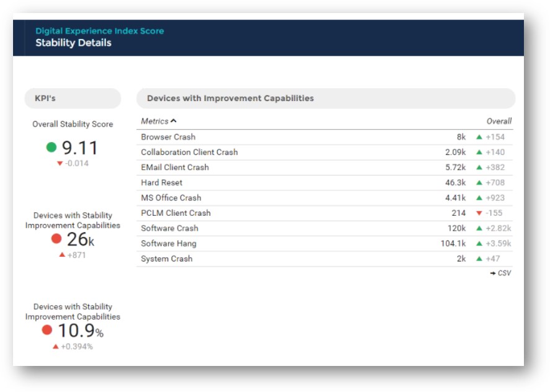Click the EMail Client Crash metric
The image size is (550, 392).
click(174, 167)
